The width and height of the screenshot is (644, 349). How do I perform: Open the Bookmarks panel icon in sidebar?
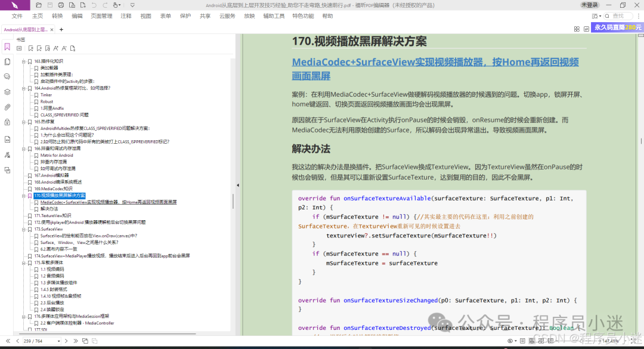7,47
